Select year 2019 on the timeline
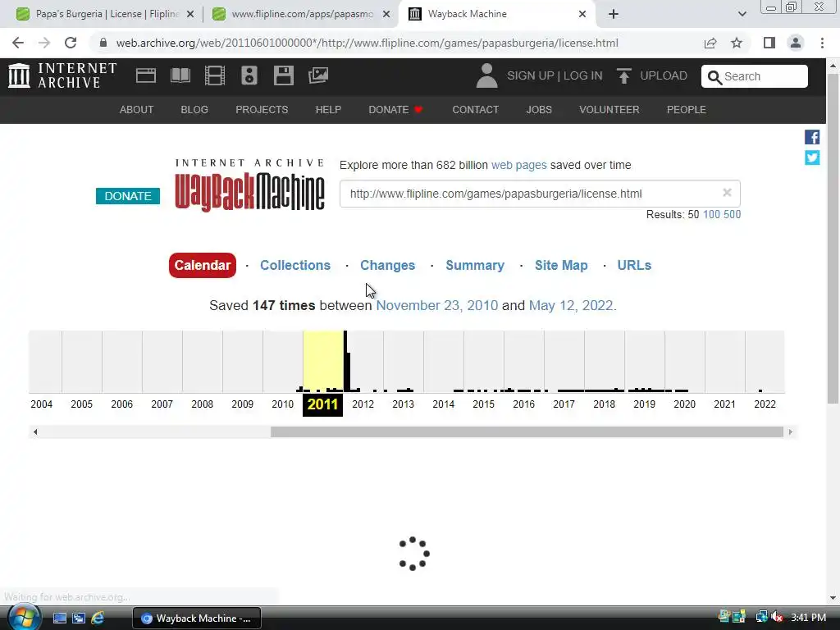Image resolution: width=840 pixels, height=630 pixels. click(x=644, y=404)
